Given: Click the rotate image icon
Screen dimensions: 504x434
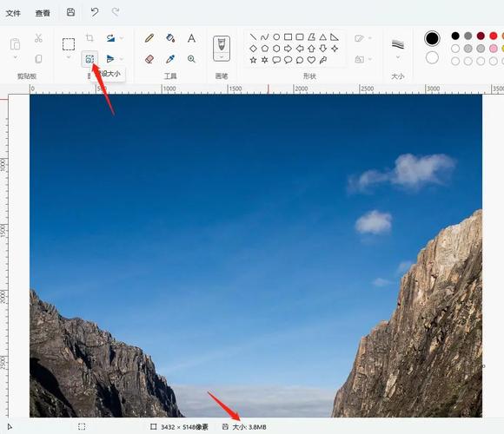Looking at the screenshot, I should click(x=110, y=38).
